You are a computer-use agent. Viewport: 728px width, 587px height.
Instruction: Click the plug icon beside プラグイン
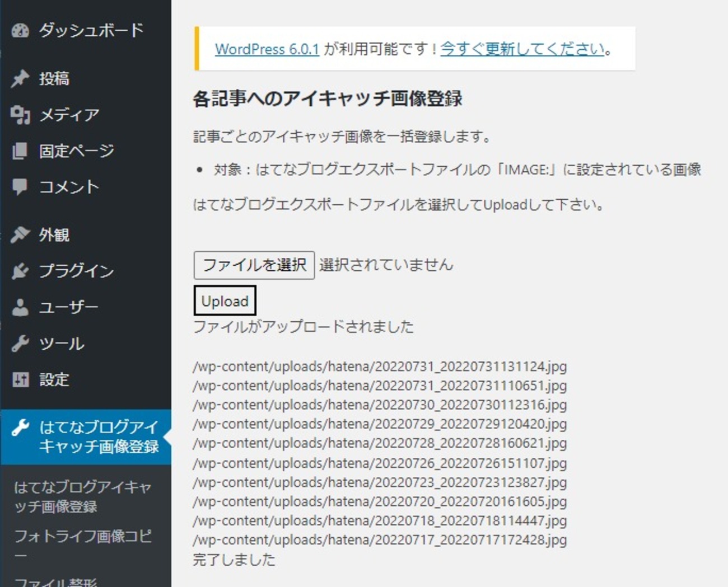point(20,271)
